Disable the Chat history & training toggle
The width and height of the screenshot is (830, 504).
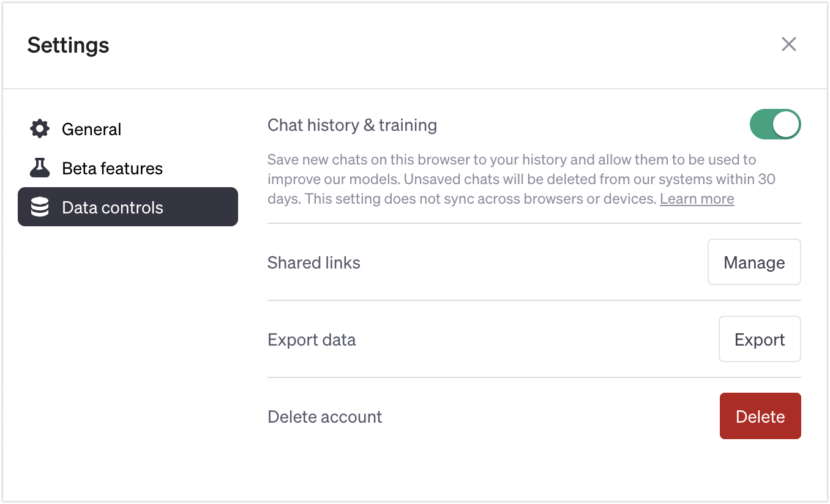click(775, 124)
